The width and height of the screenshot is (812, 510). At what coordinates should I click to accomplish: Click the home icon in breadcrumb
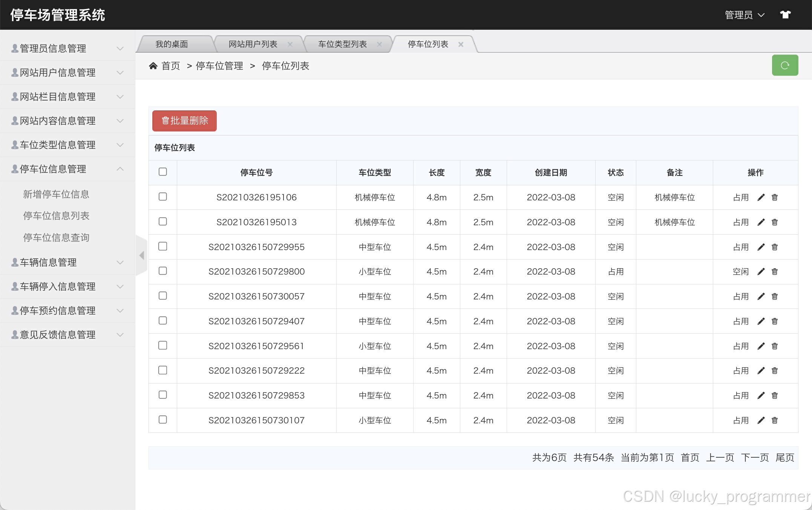[153, 66]
